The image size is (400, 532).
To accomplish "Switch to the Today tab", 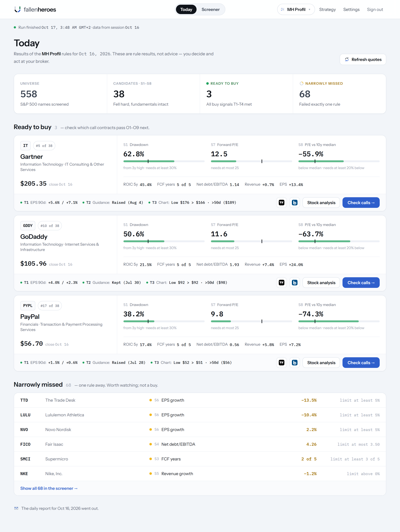I will [x=186, y=9].
